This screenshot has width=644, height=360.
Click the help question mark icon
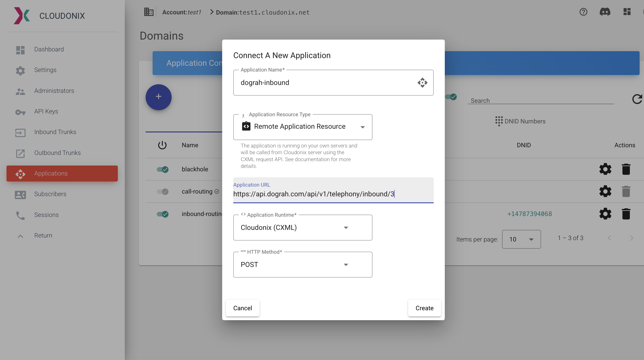point(583,12)
